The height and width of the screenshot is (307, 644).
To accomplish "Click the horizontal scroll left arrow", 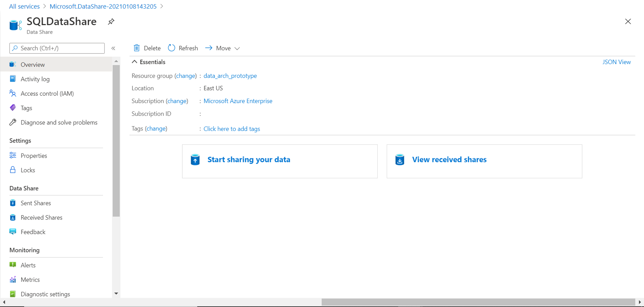I will click(x=4, y=302).
